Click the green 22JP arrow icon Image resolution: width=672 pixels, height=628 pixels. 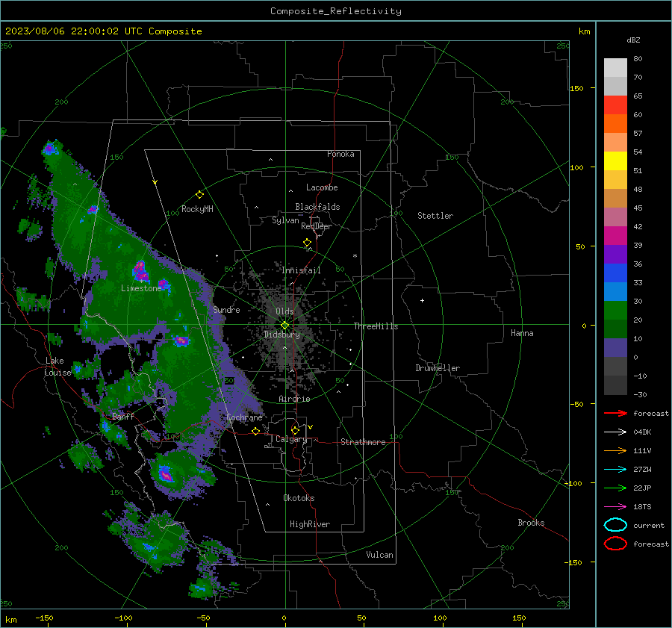[615, 488]
